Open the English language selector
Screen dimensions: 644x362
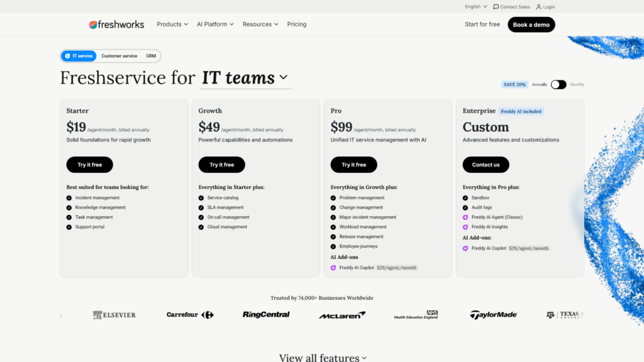(x=475, y=6)
